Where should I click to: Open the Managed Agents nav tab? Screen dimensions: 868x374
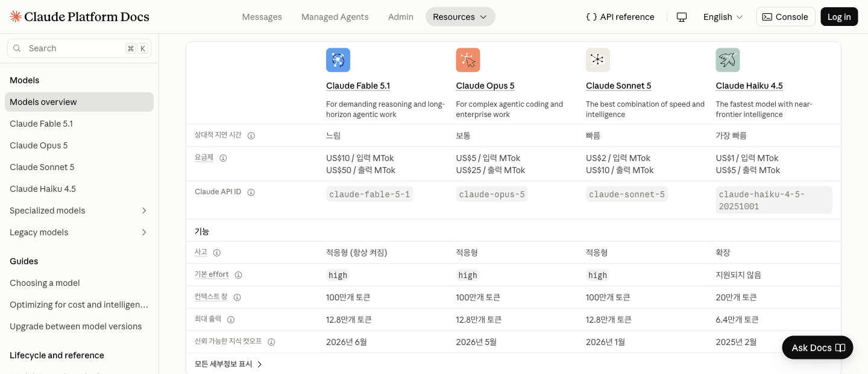coord(335,17)
